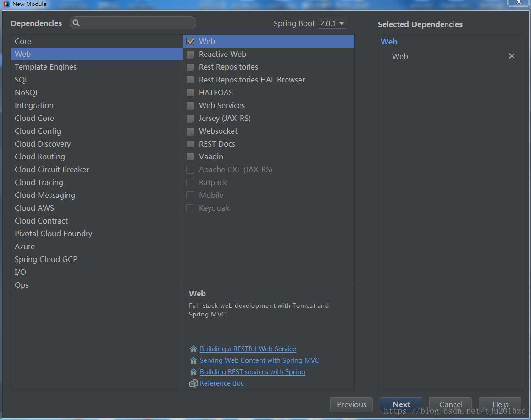Open the Reference doc link

pyautogui.click(x=222, y=383)
